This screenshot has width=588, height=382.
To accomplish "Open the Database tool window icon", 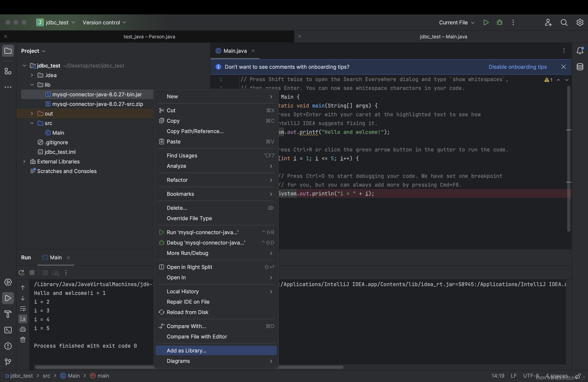I will (580, 67).
